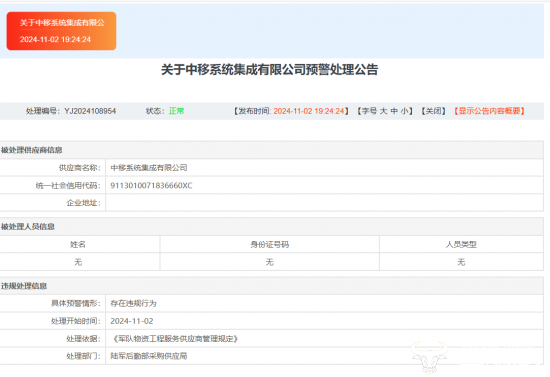Click the 无 cell under 身份证号码
This screenshot has width=550, height=377.
point(269,262)
